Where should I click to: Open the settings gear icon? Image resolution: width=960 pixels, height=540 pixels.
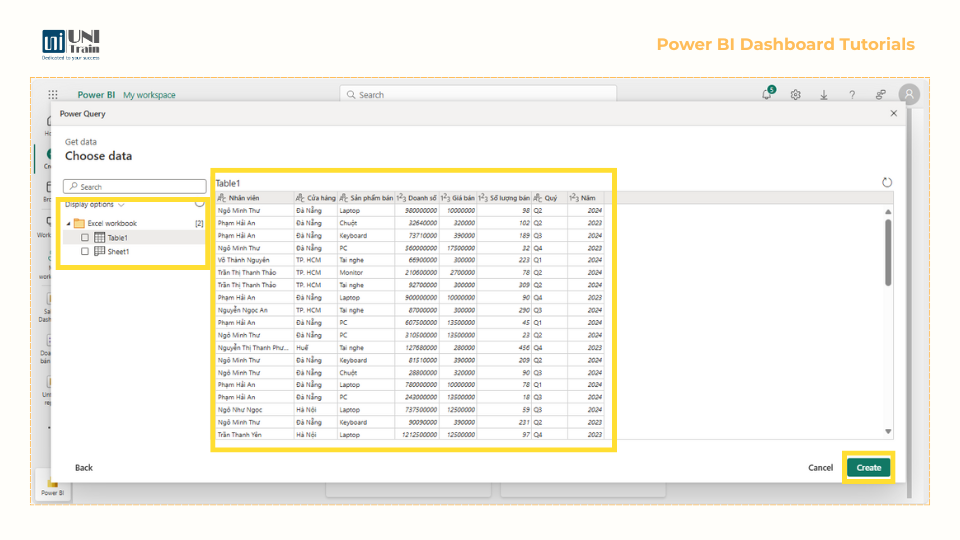point(795,95)
